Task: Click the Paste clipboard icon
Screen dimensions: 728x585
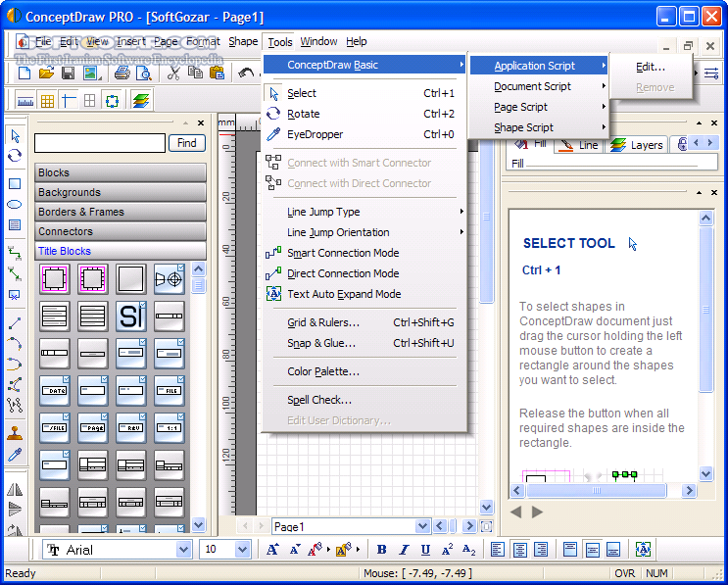Action: 217,73
